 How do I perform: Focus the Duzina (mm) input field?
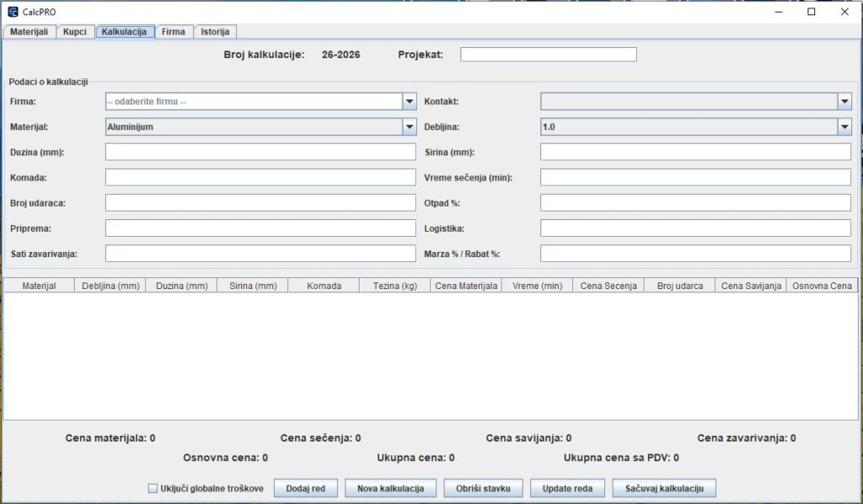260,152
